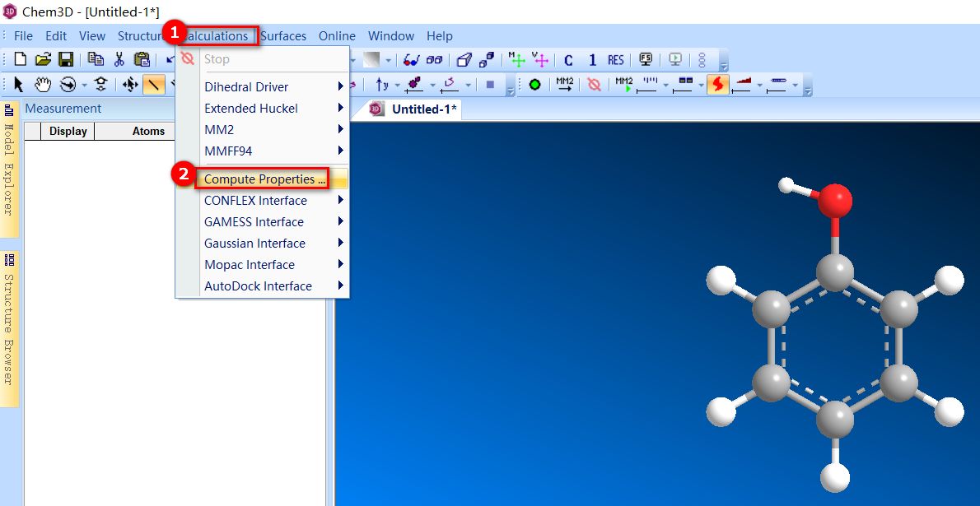Select the red oxygen atom
The height and width of the screenshot is (506, 980).
tap(835, 202)
